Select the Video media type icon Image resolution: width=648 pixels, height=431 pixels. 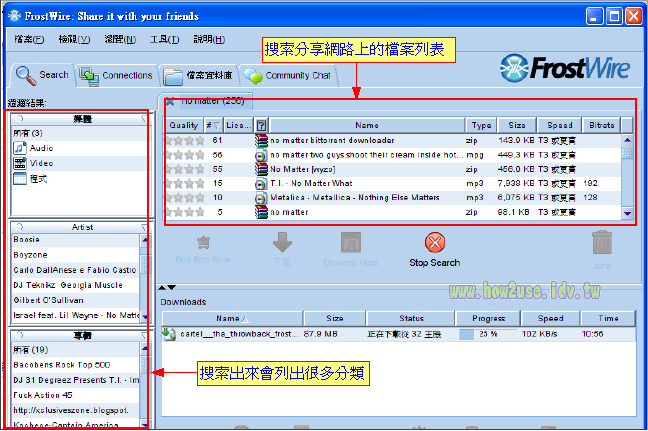(x=20, y=162)
